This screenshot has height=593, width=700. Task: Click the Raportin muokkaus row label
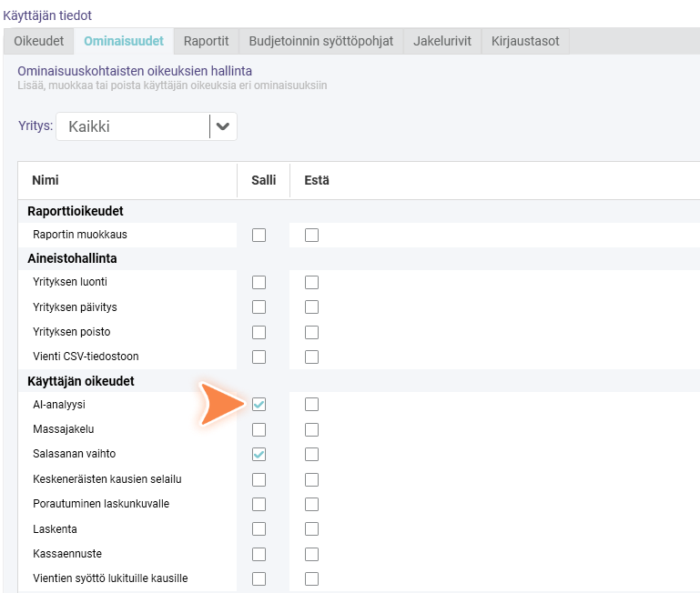coord(80,235)
